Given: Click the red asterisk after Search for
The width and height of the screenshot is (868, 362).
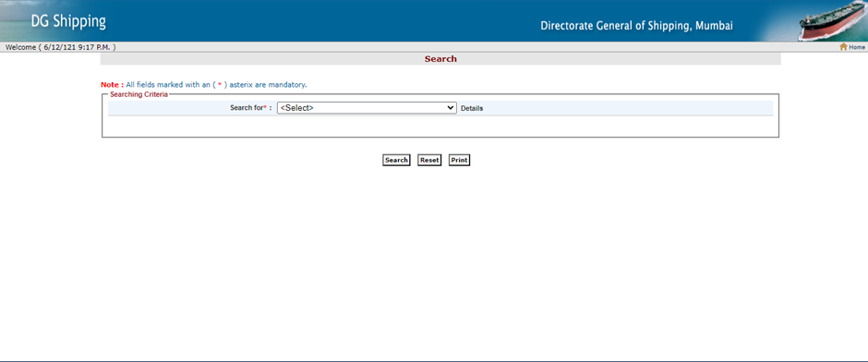Looking at the screenshot, I should tap(265, 107).
